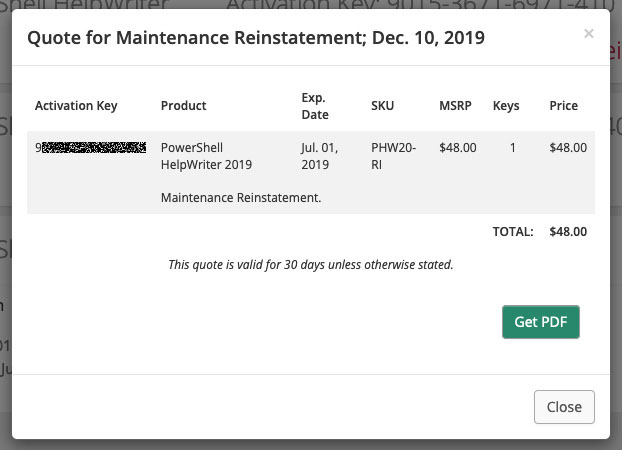Viewport: 622px width, 450px height.
Task: Click the Jul. 01, 2019 expiration date
Action: (x=320, y=156)
